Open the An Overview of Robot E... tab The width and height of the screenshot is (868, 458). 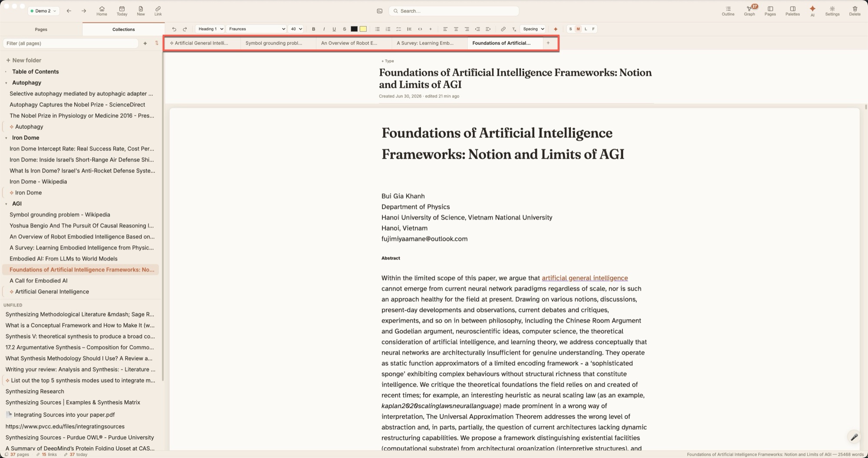click(353, 43)
